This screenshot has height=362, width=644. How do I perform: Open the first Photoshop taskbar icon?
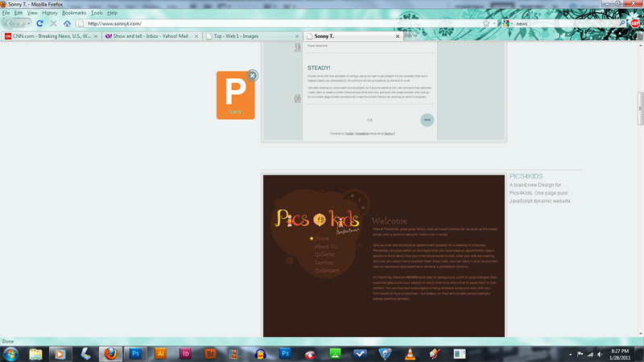(x=135, y=354)
